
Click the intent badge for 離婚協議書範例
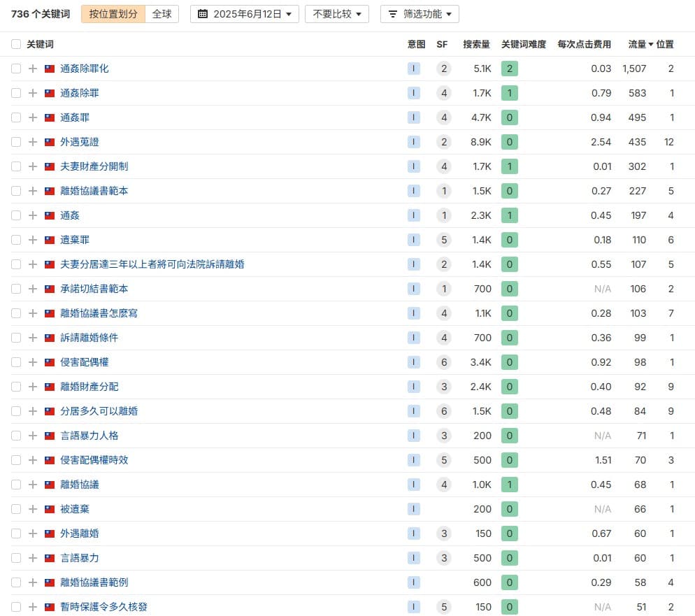point(413,582)
